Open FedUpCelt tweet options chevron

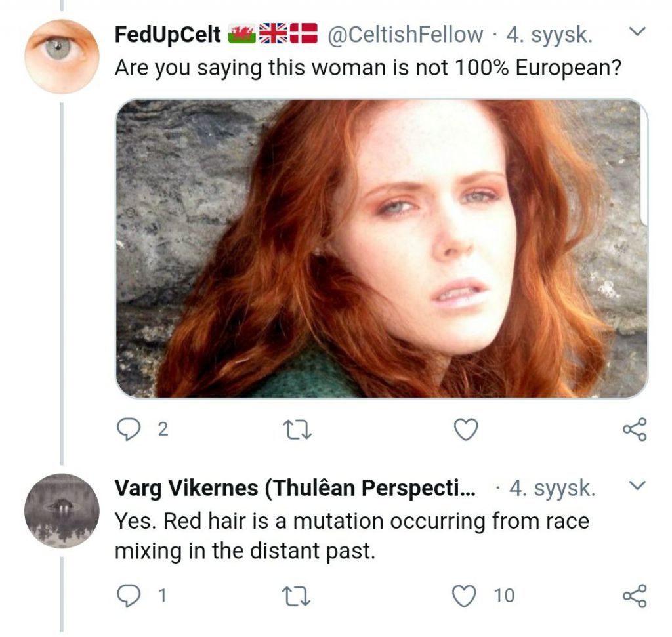pos(638,31)
